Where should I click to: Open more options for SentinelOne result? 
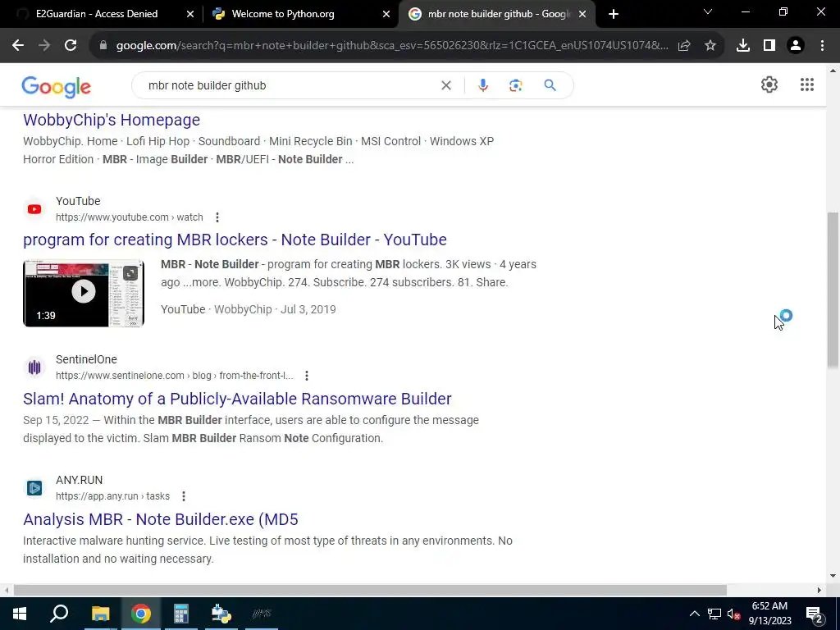pyautogui.click(x=307, y=376)
